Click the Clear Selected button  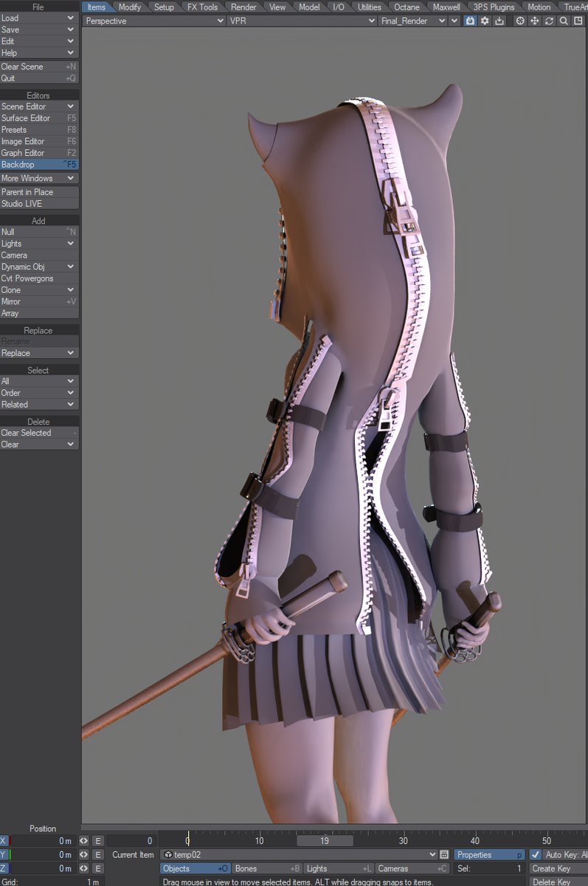[x=39, y=433]
